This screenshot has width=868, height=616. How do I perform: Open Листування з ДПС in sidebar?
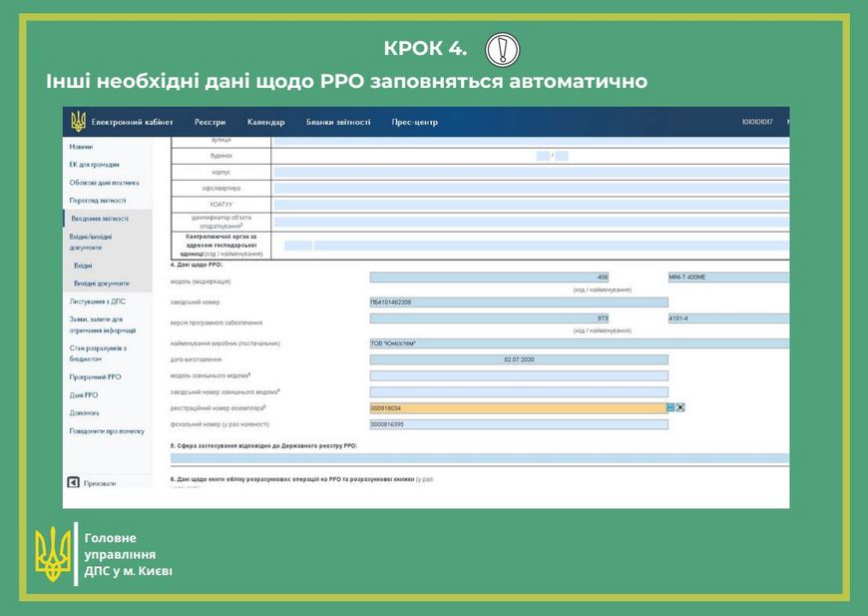click(x=98, y=301)
